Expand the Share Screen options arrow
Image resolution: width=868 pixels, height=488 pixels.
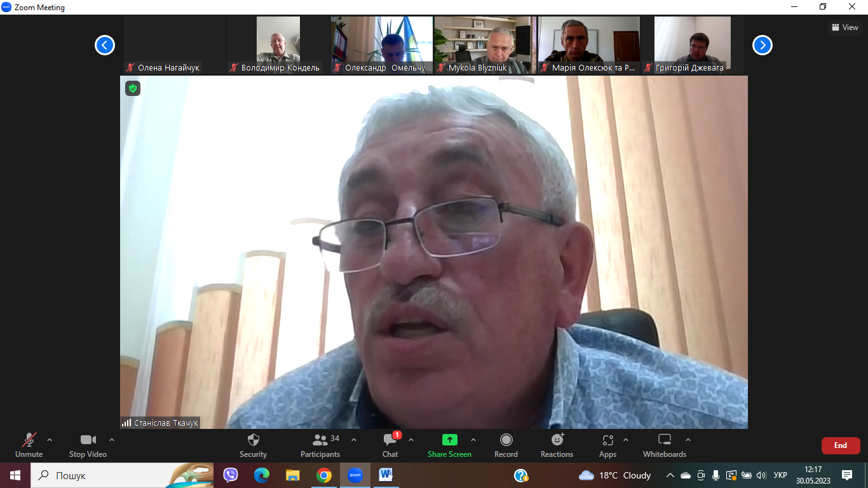473,440
